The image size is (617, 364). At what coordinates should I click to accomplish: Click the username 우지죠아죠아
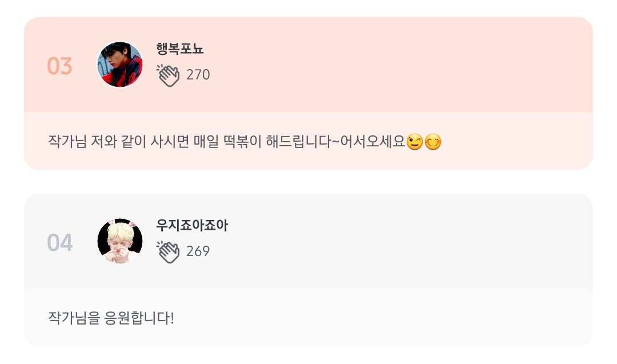pyautogui.click(x=192, y=226)
